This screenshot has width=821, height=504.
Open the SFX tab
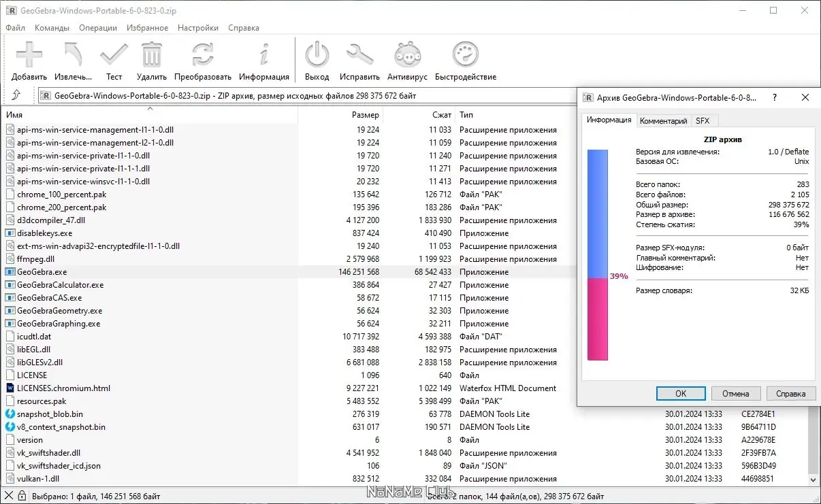point(705,120)
